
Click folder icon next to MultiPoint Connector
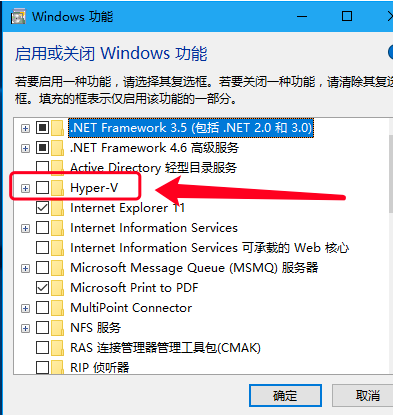(57, 308)
